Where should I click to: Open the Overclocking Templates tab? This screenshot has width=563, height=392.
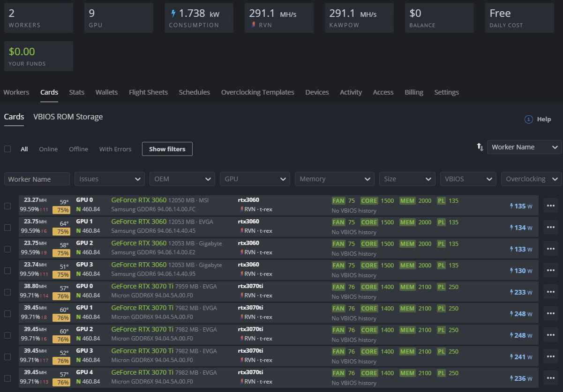tap(257, 92)
